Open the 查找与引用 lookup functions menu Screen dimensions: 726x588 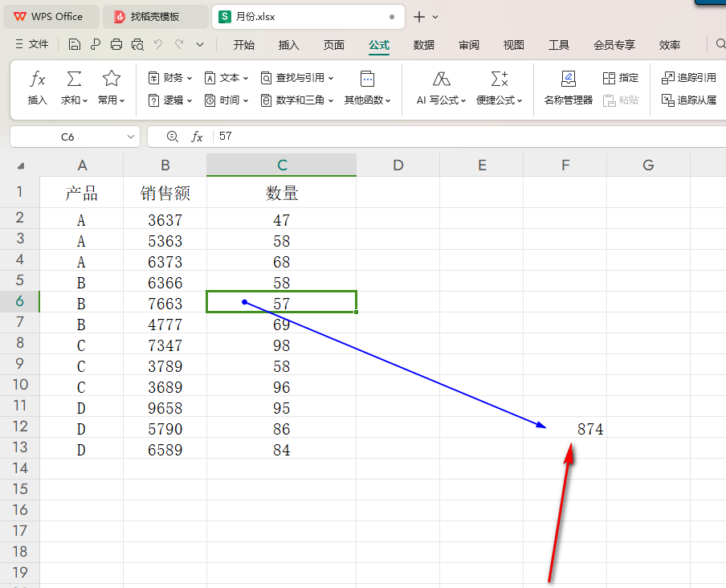point(297,78)
